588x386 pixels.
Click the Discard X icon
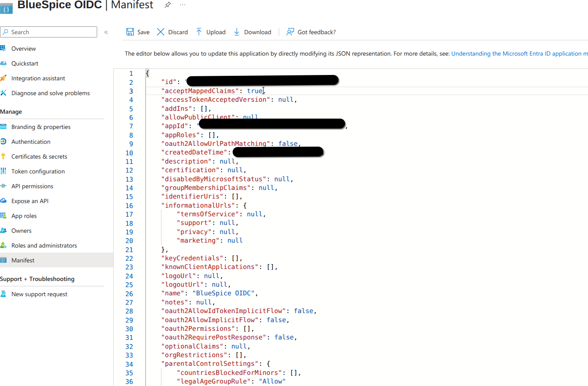[x=161, y=32]
